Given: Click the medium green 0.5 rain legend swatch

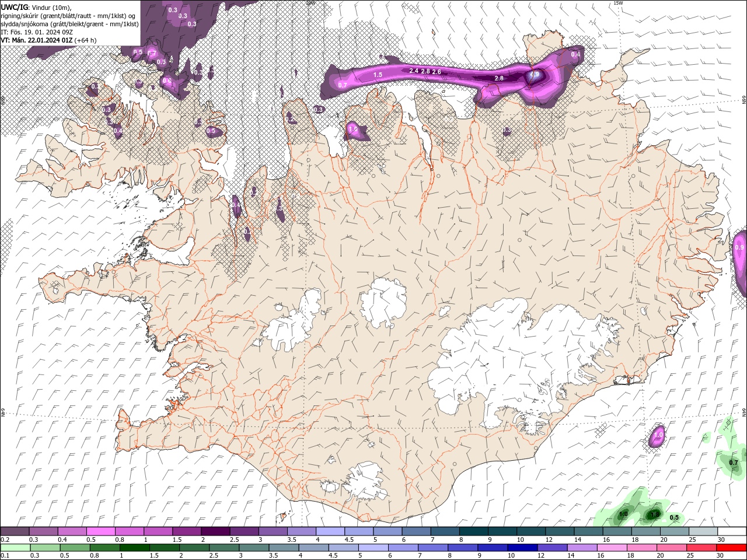Looking at the screenshot, I should click(75, 548).
